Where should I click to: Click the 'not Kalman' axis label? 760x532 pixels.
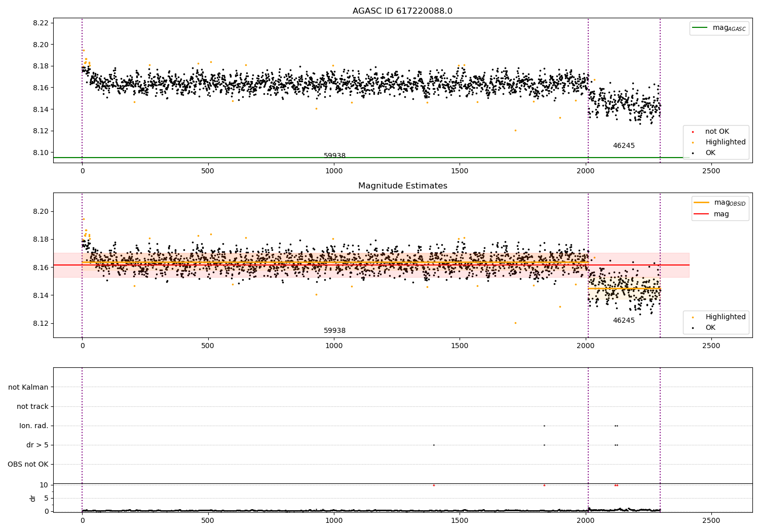28,387
